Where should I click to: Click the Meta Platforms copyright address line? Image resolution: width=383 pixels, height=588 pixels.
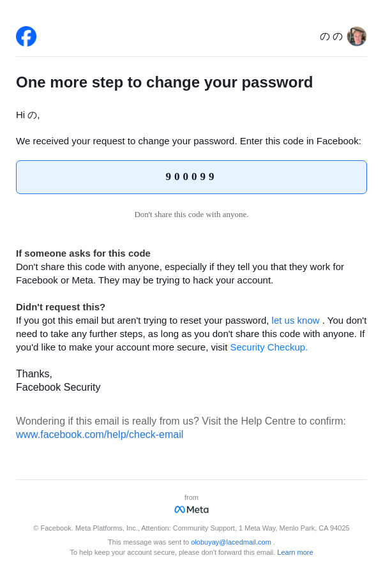pyautogui.click(x=191, y=528)
